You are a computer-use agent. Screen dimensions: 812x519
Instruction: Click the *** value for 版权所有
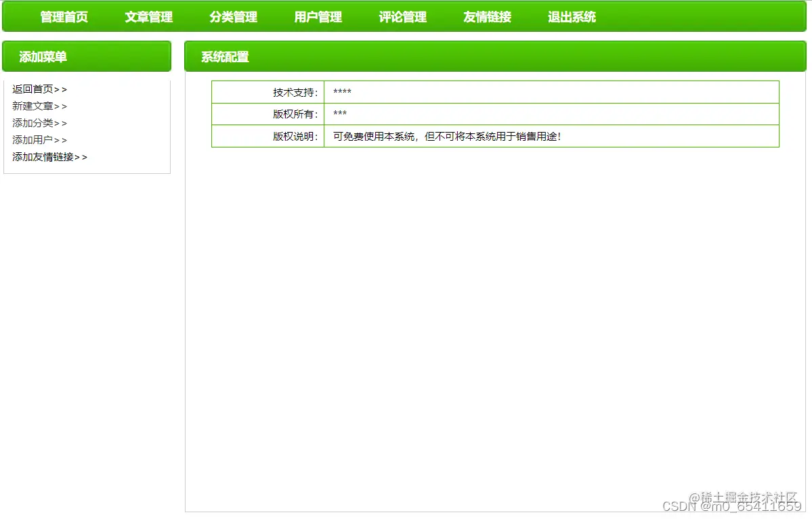pyautogui.click(x=340, y=113)
